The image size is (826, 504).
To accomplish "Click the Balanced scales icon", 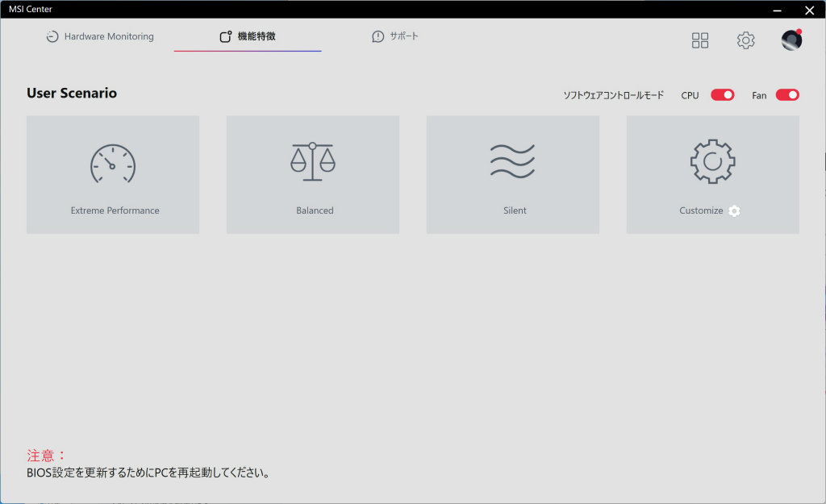I will [313, 161].
